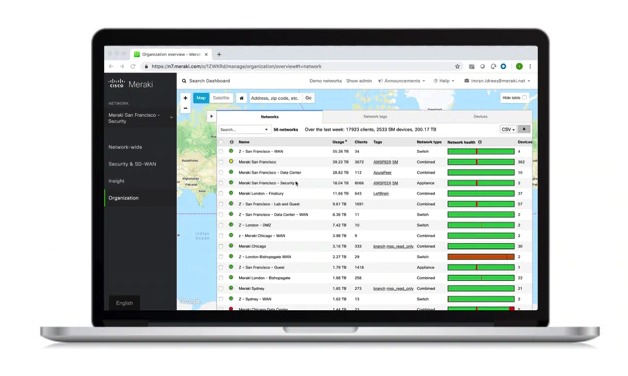The width and height of the screenshot is (628, 376).
Task: Check the Meraki Chicago row checkbox
Action: tap(221, 246)
